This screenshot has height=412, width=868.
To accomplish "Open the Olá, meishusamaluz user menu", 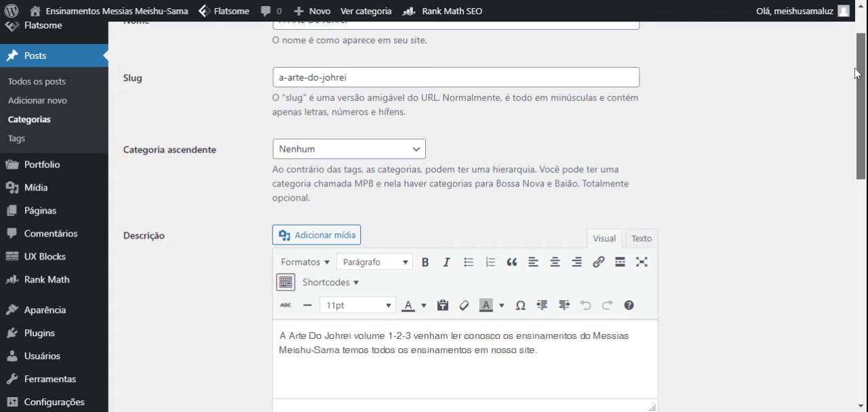I will tap(802, 11).
